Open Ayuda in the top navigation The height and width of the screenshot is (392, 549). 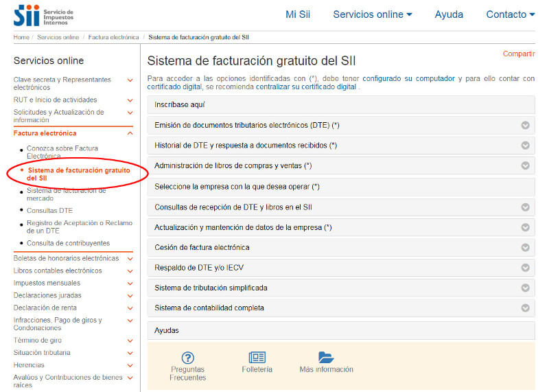(449, 14)
